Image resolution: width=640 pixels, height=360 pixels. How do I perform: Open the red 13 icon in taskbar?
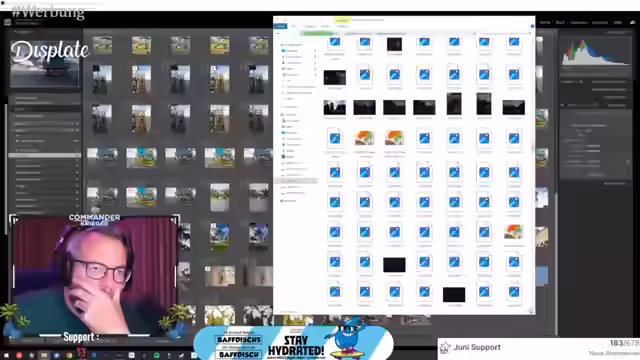(81, 353)
